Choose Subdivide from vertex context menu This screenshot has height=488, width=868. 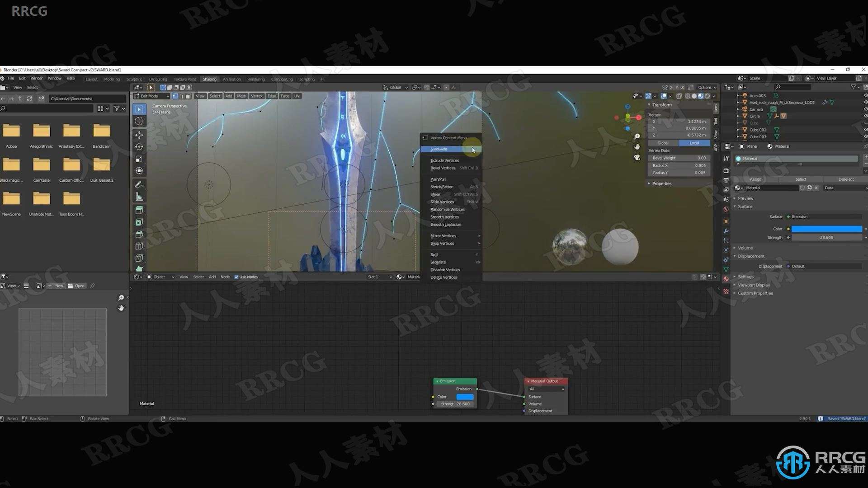451,149
